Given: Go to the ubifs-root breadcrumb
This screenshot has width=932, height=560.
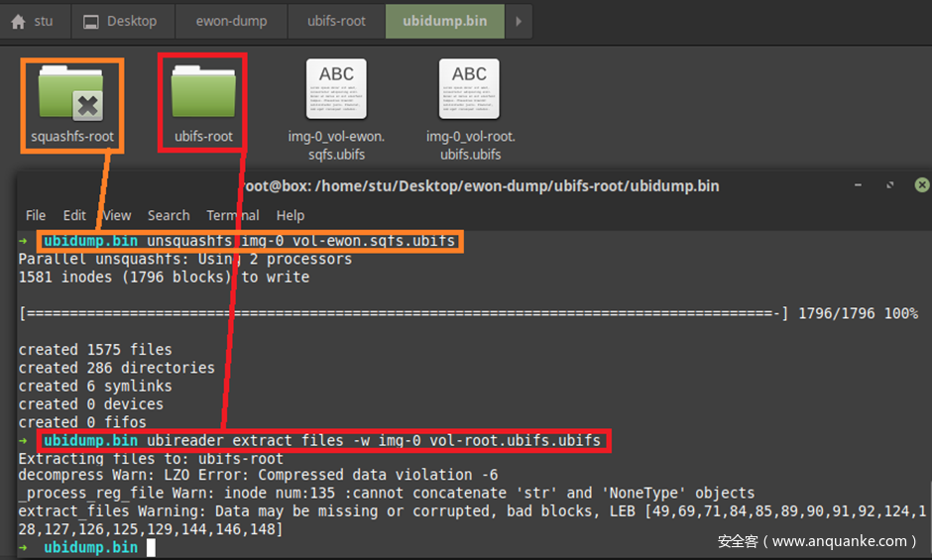Looking at the screenshot, I should point(336,22).
